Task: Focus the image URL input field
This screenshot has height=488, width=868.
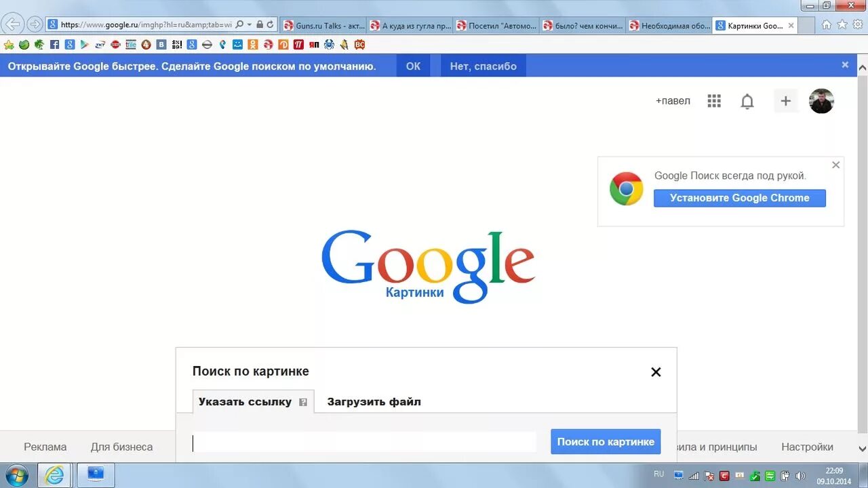Action: (363, 443)
